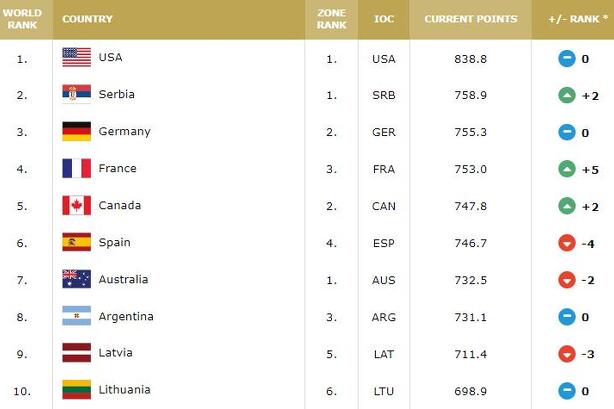Click the IOC column header
Image resolution: width=614 pixels, height=409 pixels.
(x=383, y=19)
